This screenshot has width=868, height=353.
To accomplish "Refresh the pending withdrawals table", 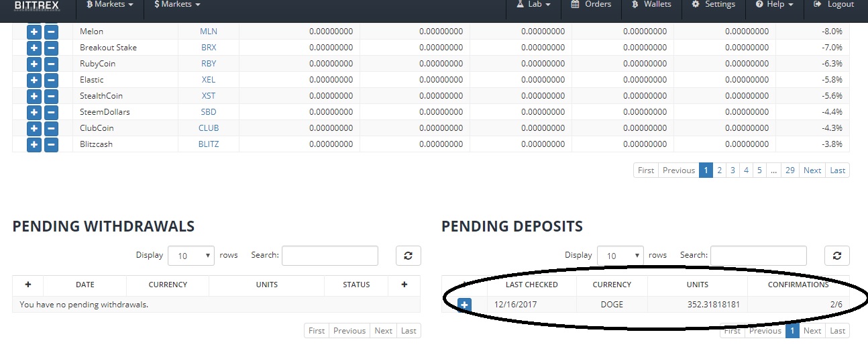I will coord(408,256).
